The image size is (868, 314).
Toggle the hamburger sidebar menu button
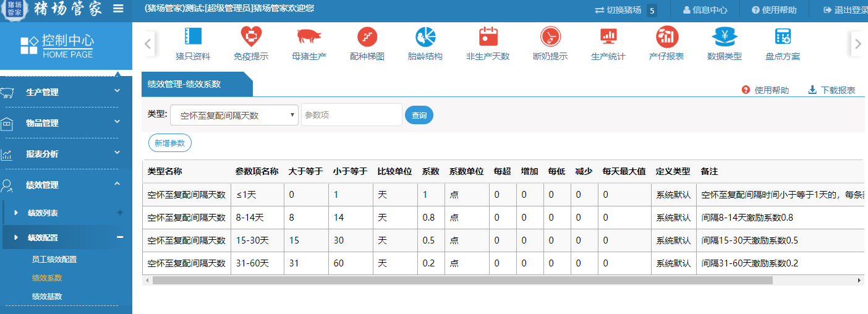click(x=118, y=9)
